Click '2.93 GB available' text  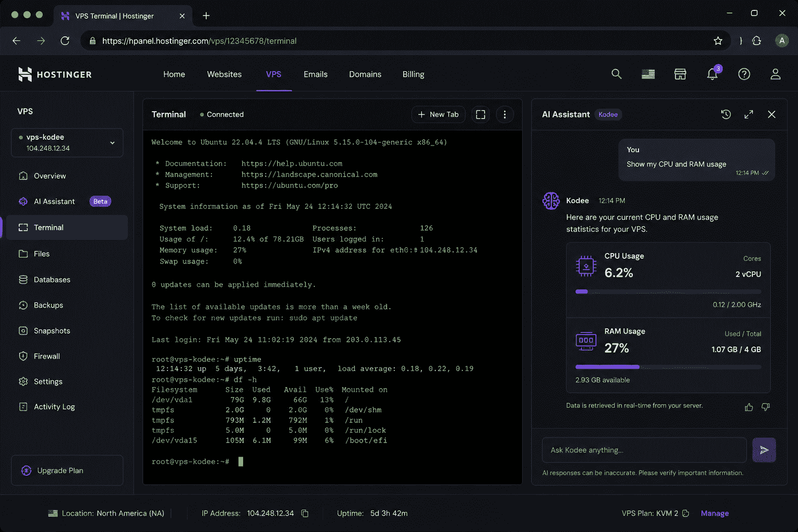pyautogui.click(x=603, y=380)
